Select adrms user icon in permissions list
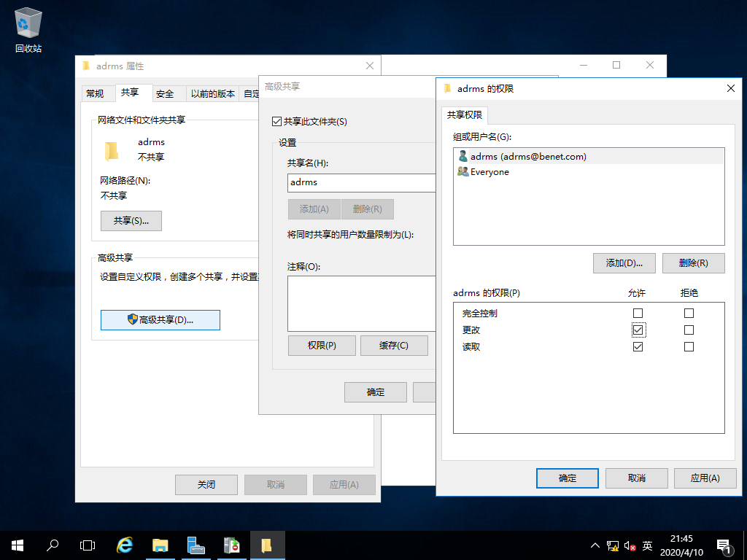The image size is (747, 560). coord(462,156)
